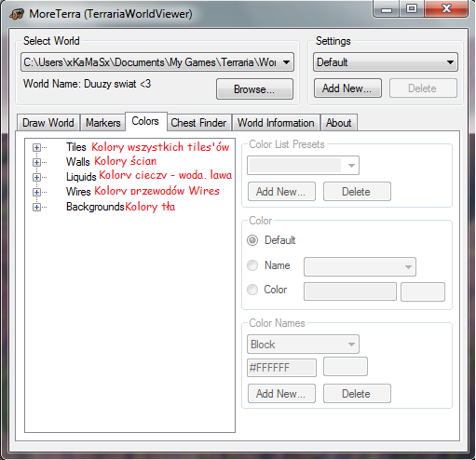Select the Color radio button
Image resolution: width=476 pixels, height=460 pixels.
tap(252, 290)
